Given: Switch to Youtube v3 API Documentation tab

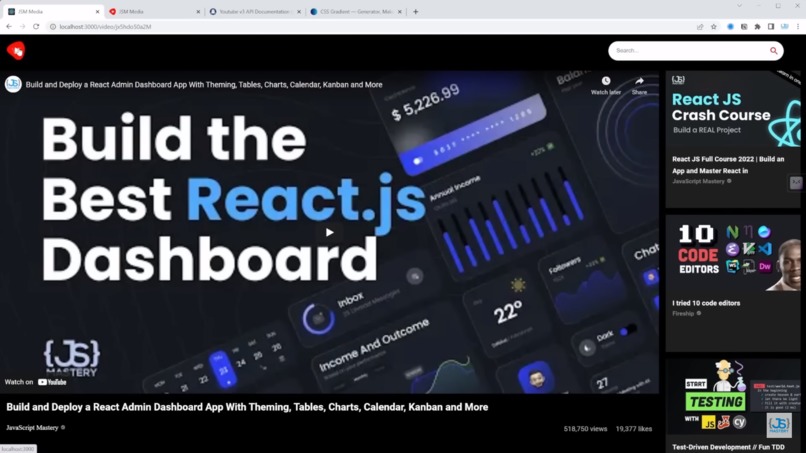Looking at the screenshot, I should [254, 11].
